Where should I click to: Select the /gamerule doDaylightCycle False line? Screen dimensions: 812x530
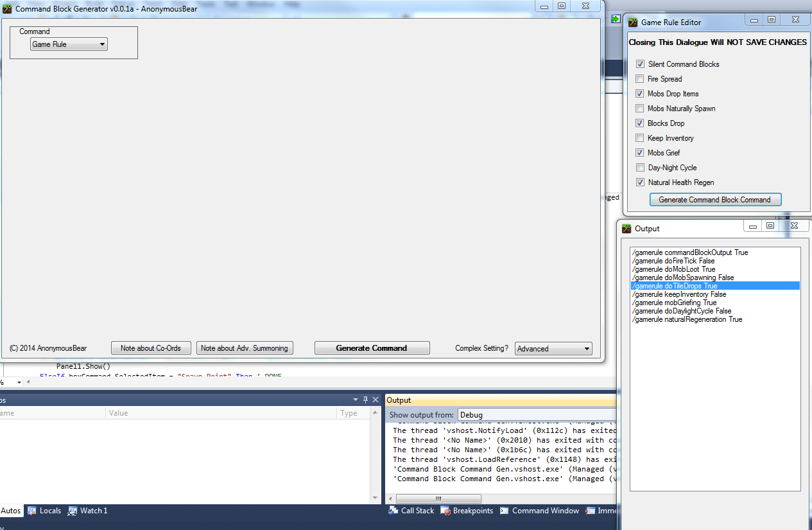click(715, 311)
